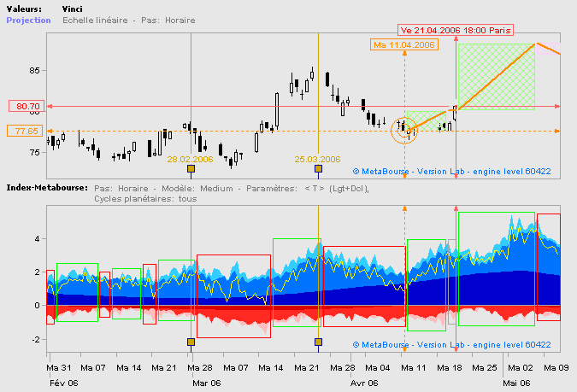Click the orange square marker under 28.02.2006

pyautogui.click(x=191, y=169)
